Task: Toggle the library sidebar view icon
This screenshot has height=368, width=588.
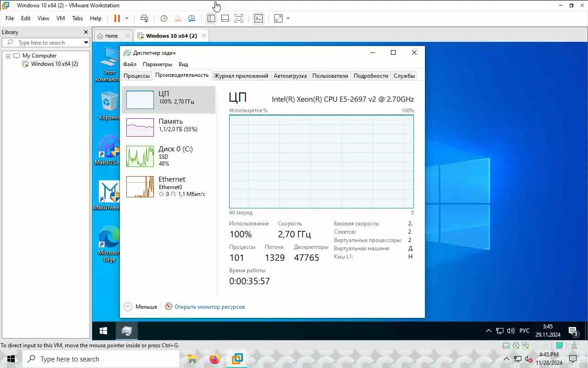Action: 211,18
